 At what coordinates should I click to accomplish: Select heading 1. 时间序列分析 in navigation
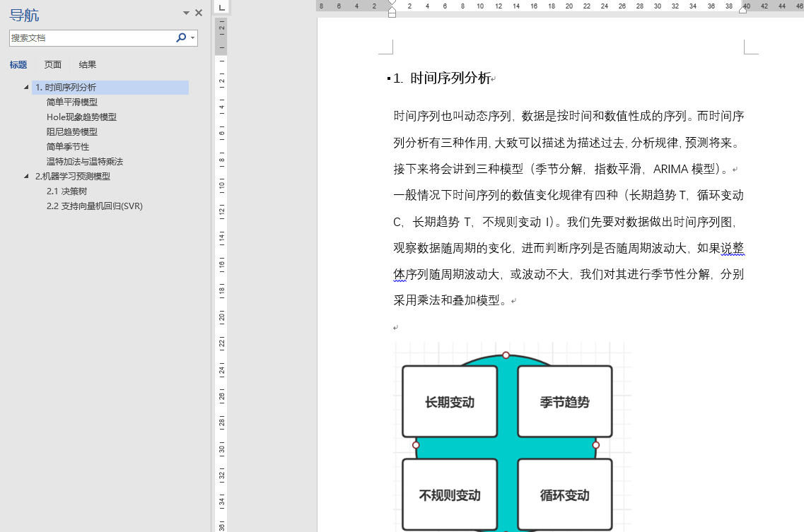110,87
